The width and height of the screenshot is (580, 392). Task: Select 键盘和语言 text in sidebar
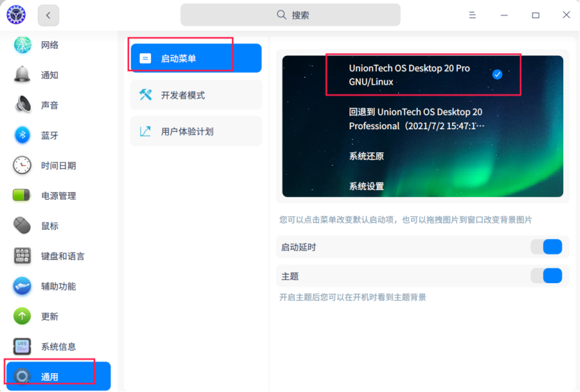(63, 256)
